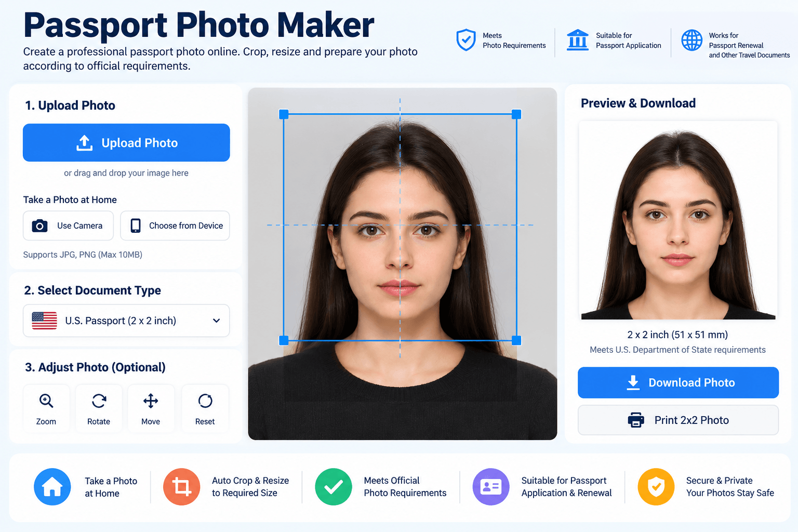Click the purple ID card icon
This screenshot has width=798, height=532.
pos(491,487)
